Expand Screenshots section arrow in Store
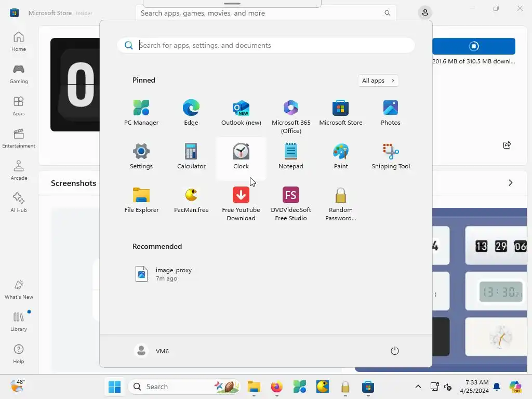Screen dimensions: 532x399 point(510,183)
